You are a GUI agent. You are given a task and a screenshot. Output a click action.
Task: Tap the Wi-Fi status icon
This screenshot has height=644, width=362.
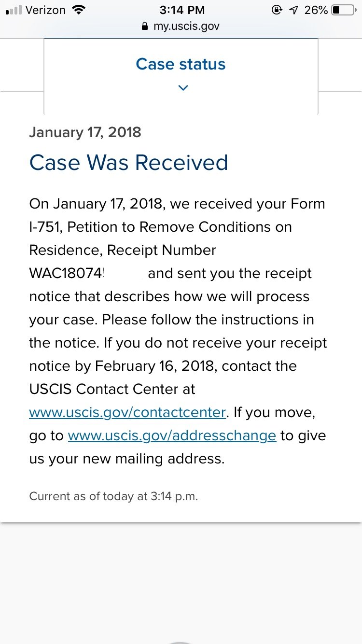coord(78,10)
